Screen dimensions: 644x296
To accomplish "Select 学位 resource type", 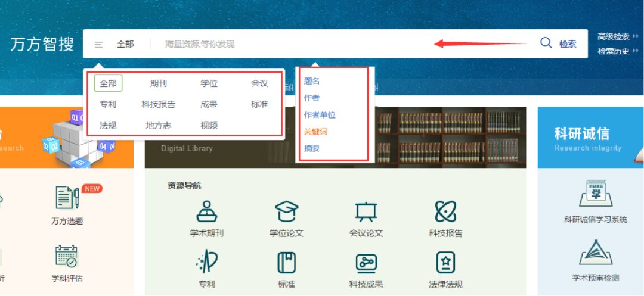I will click(209, 83).
